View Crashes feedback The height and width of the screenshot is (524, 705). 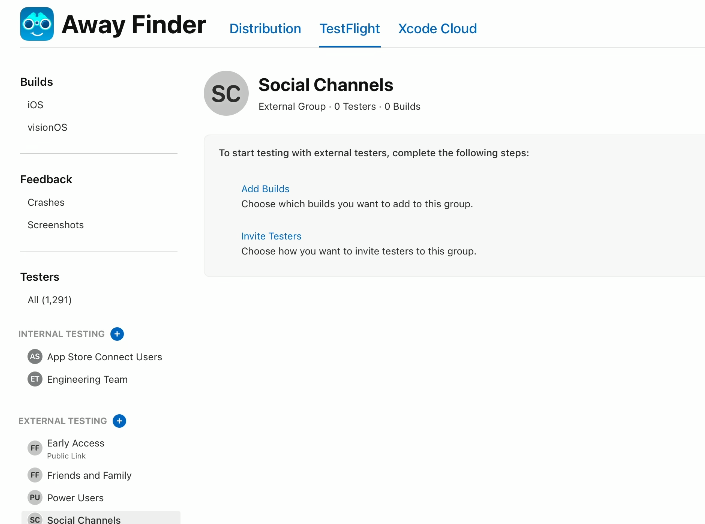tap(46, 202)
